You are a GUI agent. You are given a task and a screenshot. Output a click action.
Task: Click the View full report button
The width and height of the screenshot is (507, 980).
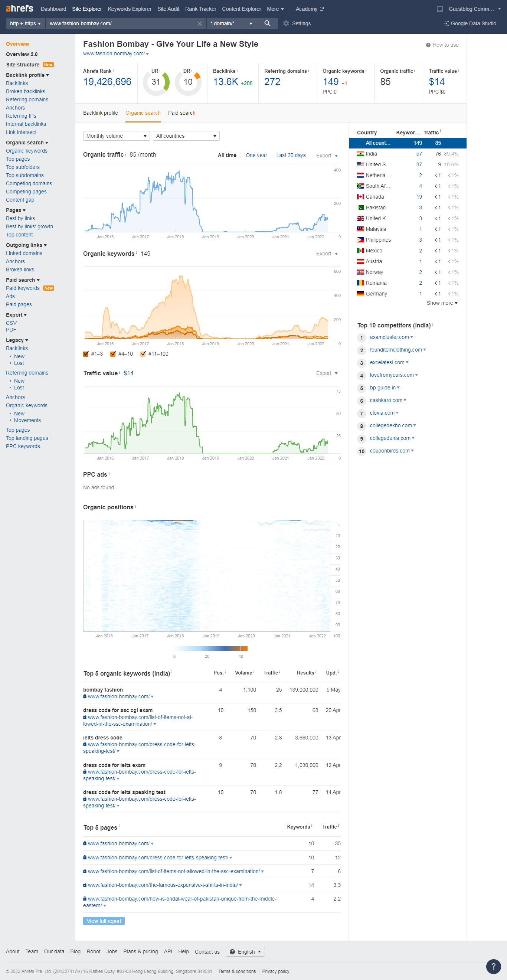point(104,921)
